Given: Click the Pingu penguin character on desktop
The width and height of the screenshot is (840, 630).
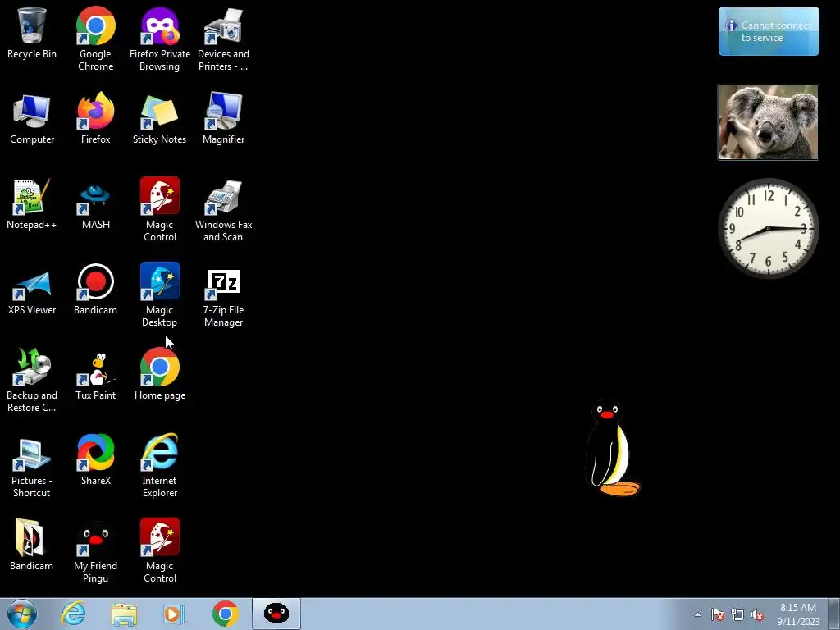Looking at the screenshot, I should coord(611,448).
